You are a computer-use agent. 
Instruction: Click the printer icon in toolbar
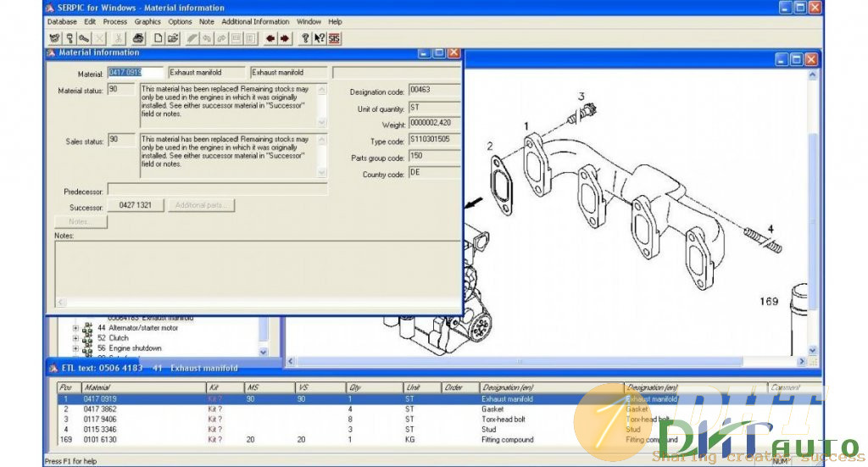tap(138, 38)
